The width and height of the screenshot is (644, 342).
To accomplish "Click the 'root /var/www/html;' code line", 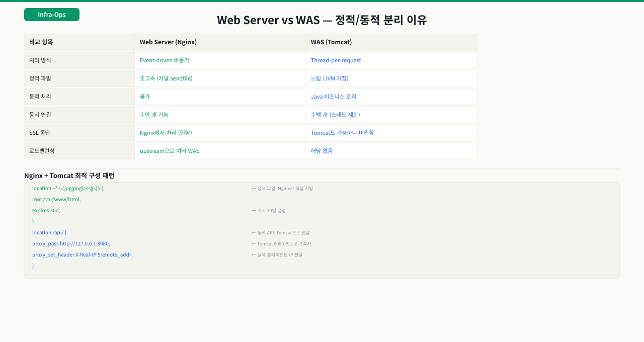I will tap(56, 199).
